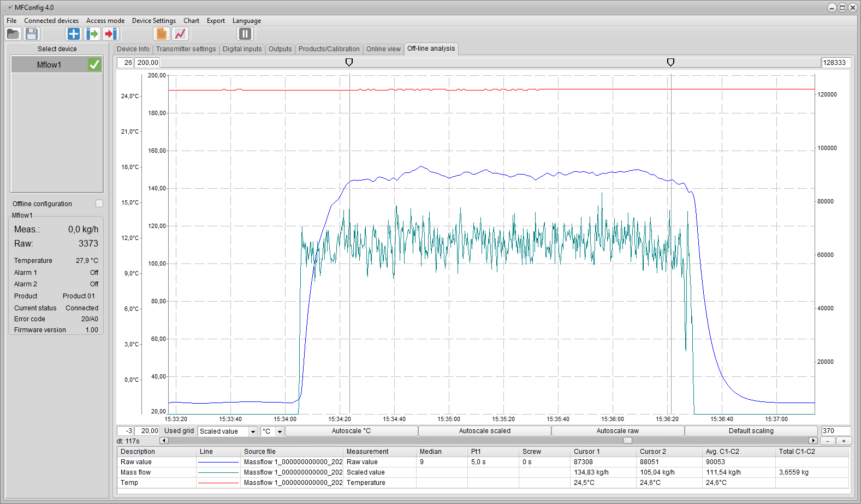Open the °C temperature unit dropdown

pos(280,431)
